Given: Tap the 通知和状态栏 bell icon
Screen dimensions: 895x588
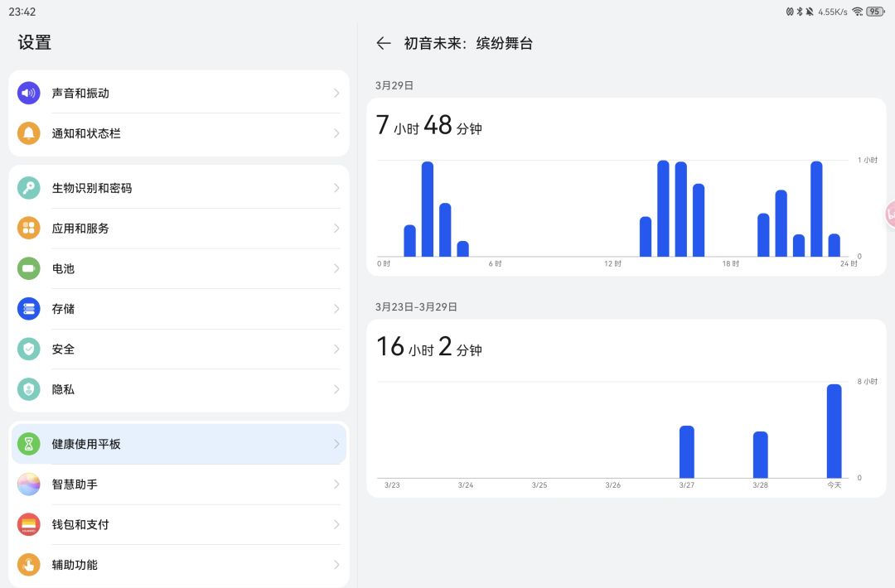Looking at the screenshot, I should tap(28, 133).
